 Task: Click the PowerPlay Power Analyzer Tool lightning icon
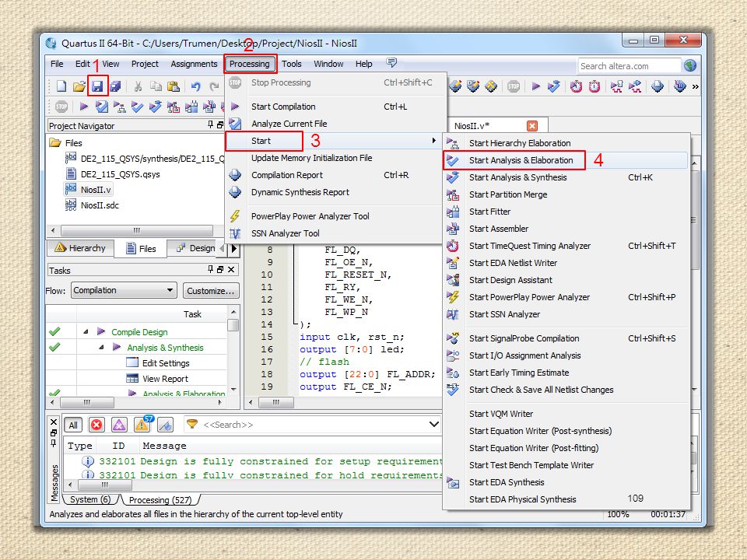[x=235, y=216]
